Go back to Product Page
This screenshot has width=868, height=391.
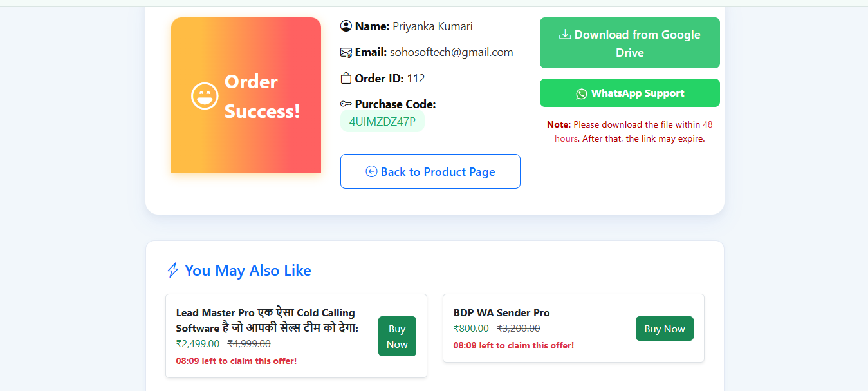click(430, 172)
